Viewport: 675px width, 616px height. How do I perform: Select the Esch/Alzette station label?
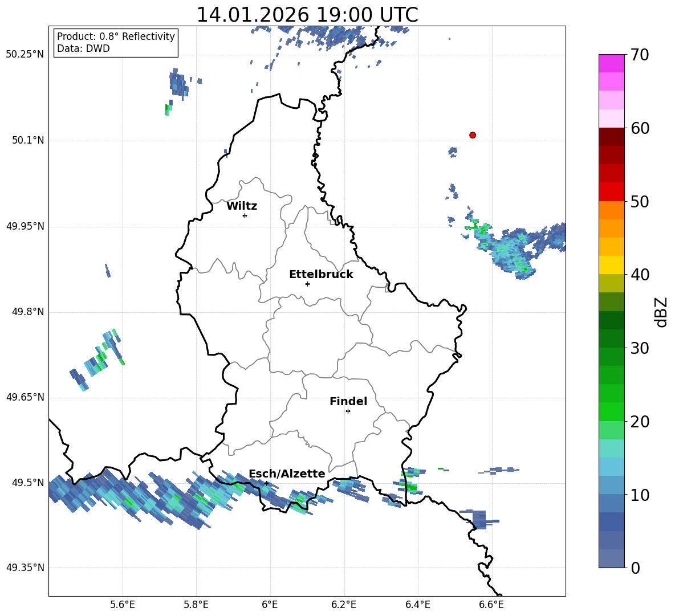(x=287, y=474)
